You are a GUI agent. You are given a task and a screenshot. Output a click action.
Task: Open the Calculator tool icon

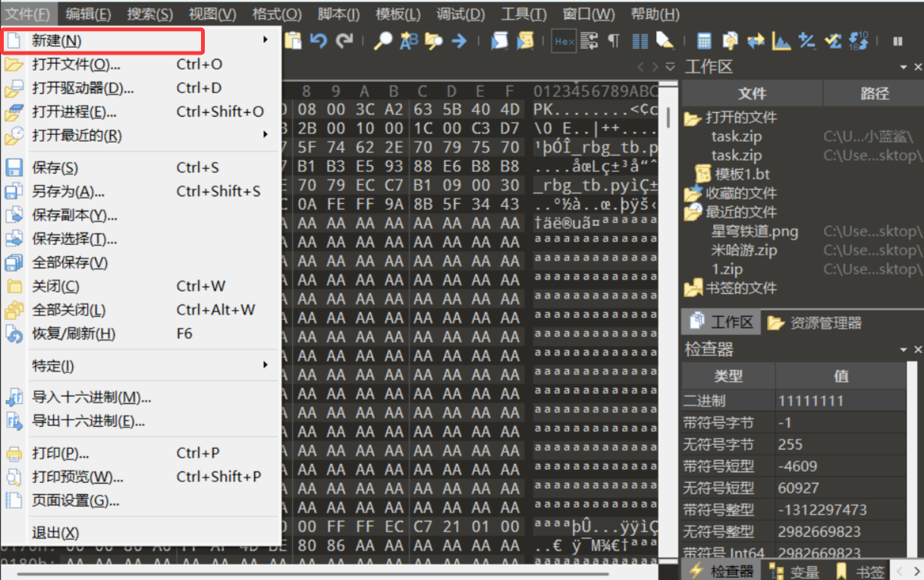[704, 41]
